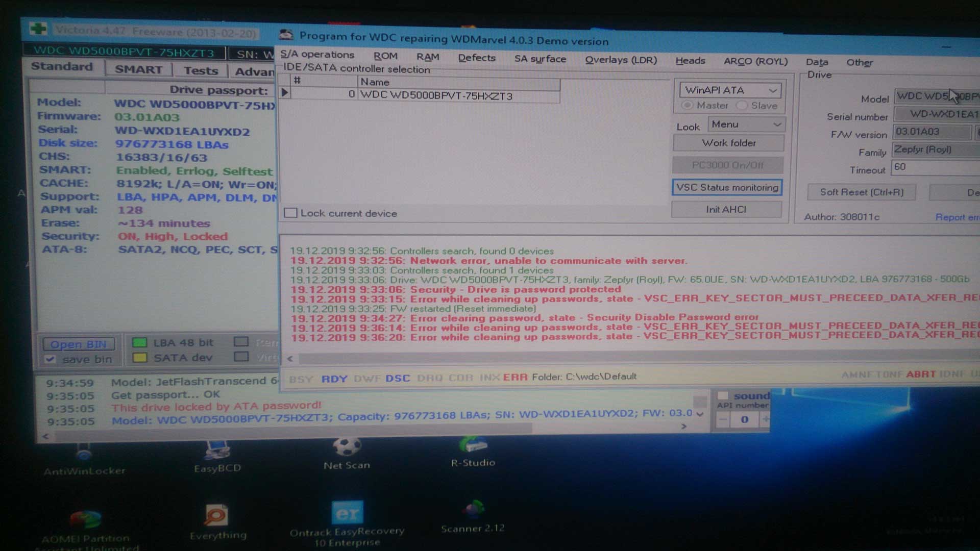Click the Model field in Drive group
The width and height of the screenshot is (980, 551).
937,96
